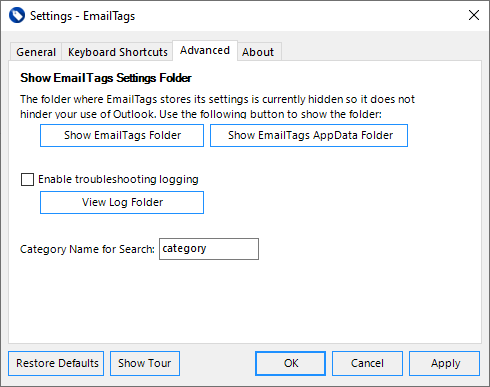This screenshot has height=387, width=490.
Task: Click the 'Show EmailTags Settings Folder' heading
Action: click(106, 78)
